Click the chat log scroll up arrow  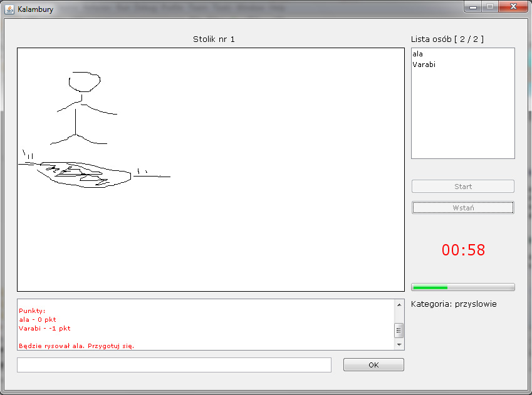tap(399, 305)
